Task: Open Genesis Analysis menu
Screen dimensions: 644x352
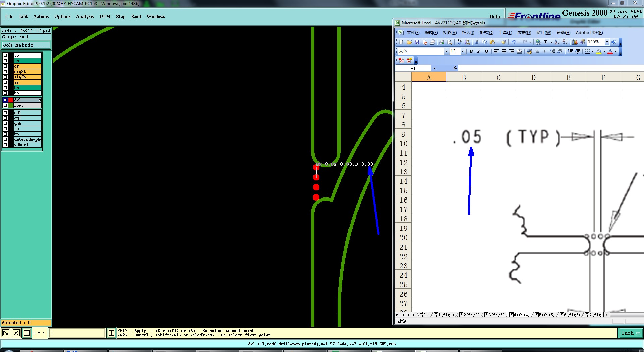Action: [85, 16]
